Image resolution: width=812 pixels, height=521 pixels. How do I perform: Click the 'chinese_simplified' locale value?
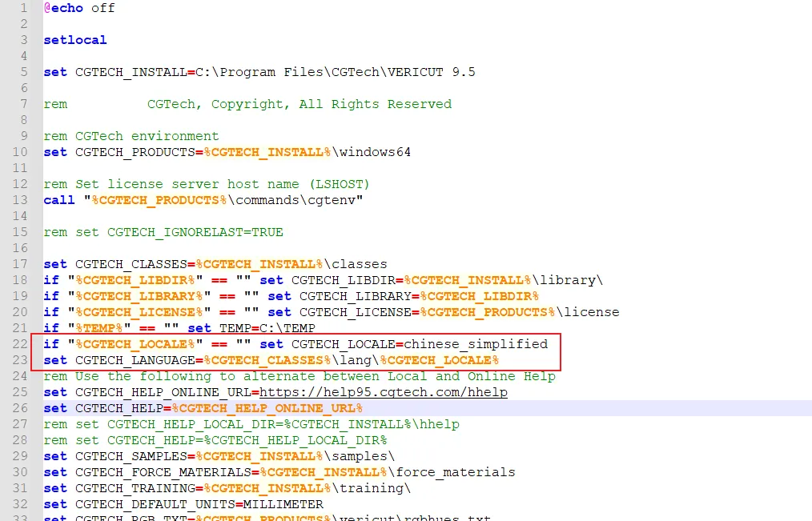click(476, 344)
